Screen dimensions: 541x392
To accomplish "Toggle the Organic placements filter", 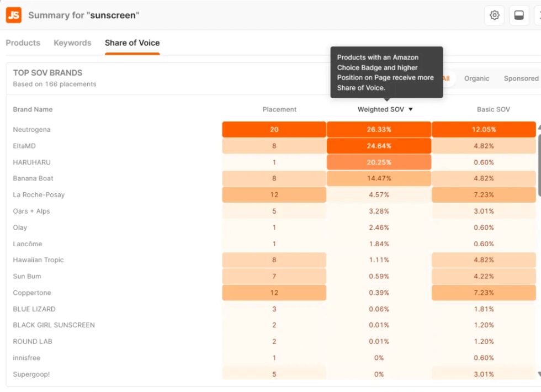I will pyautogui.click(x=476, y=78).
